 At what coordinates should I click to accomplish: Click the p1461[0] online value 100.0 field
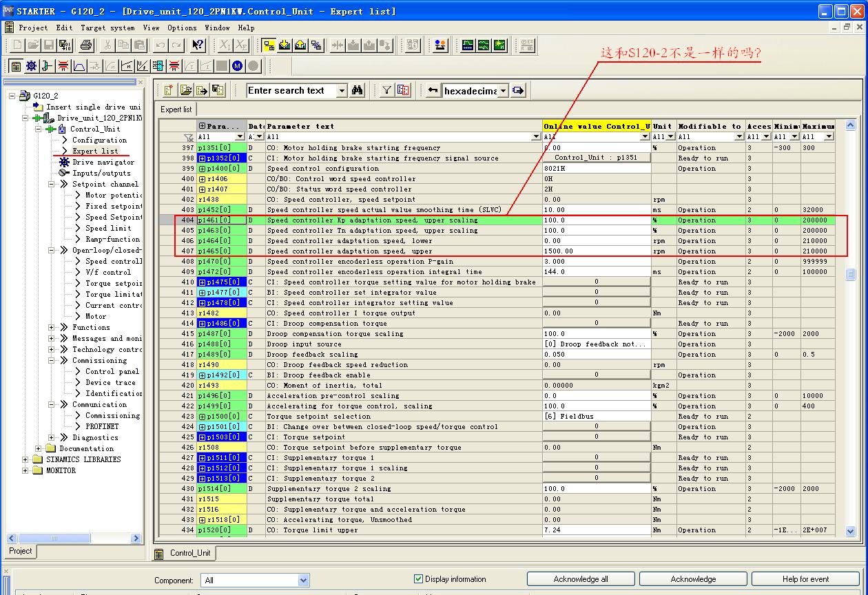tap(597, 220)
